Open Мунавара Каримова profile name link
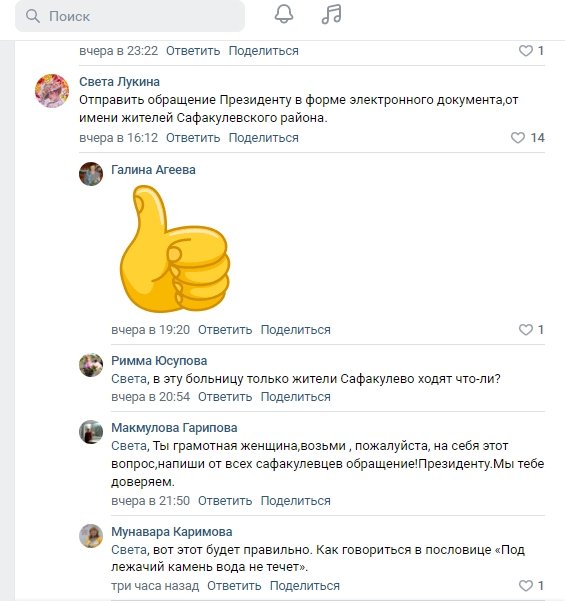Screen dimensions: 565x601 (172, 532)
